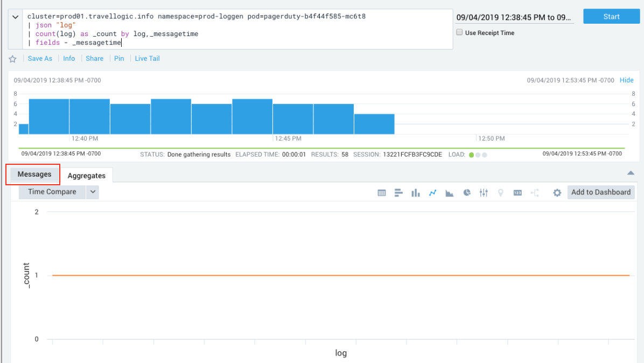644x363 pixels.
Task: Hide the histogram via Hide link
Action: click(627, 80)
